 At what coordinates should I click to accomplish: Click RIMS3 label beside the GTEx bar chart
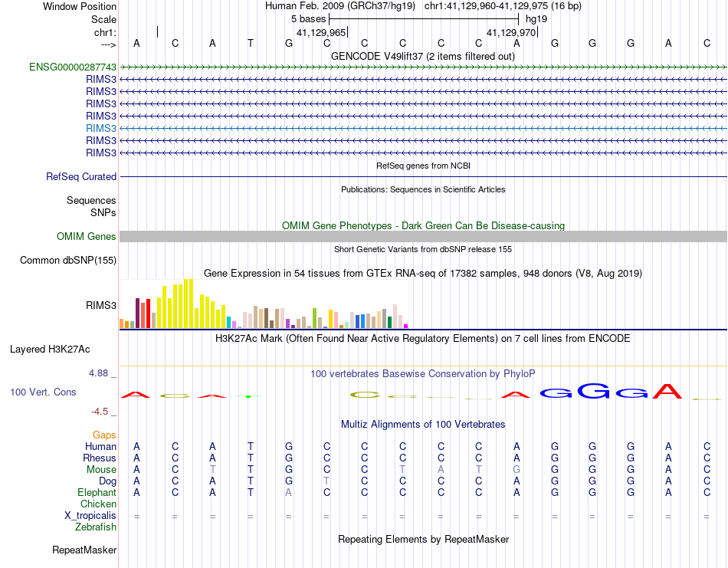101,305
